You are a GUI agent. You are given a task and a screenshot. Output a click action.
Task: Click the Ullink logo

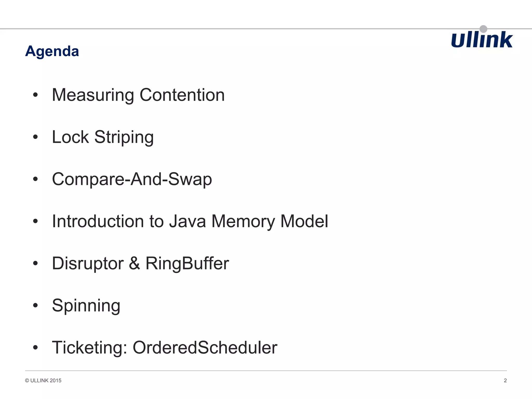pyautogui.click(x=482, y=40)
